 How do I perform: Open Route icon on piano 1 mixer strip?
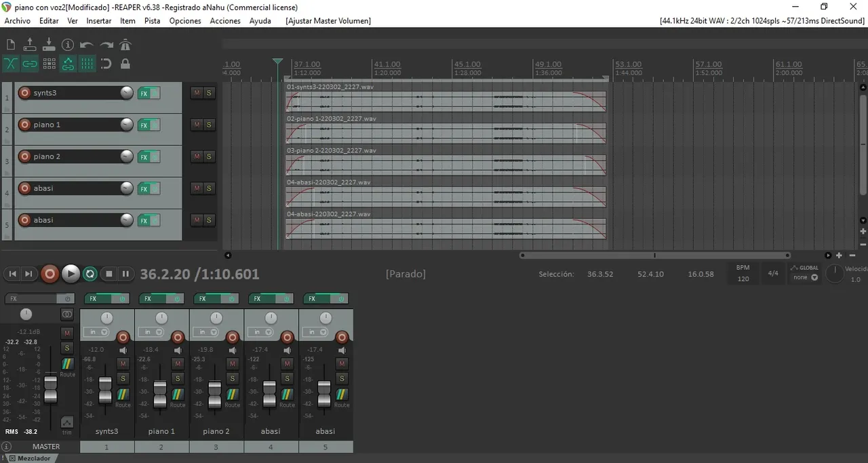point(177,395)
